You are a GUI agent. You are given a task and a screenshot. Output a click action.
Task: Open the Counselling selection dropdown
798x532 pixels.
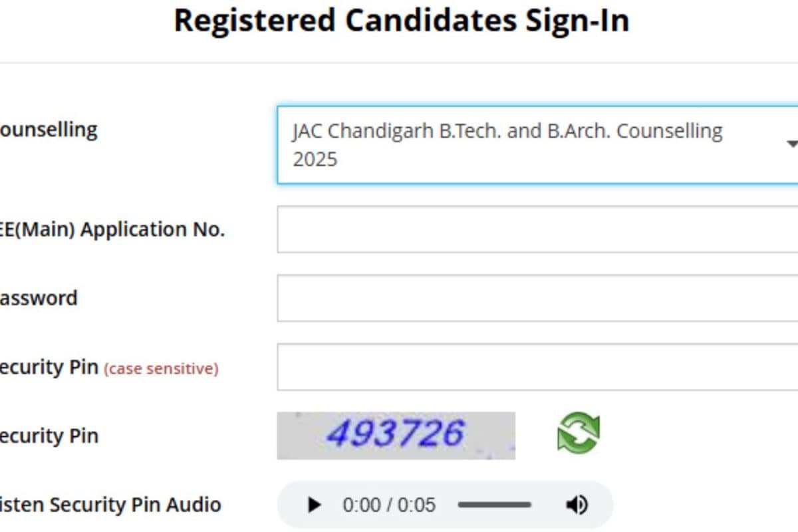(x=537, y=144)
